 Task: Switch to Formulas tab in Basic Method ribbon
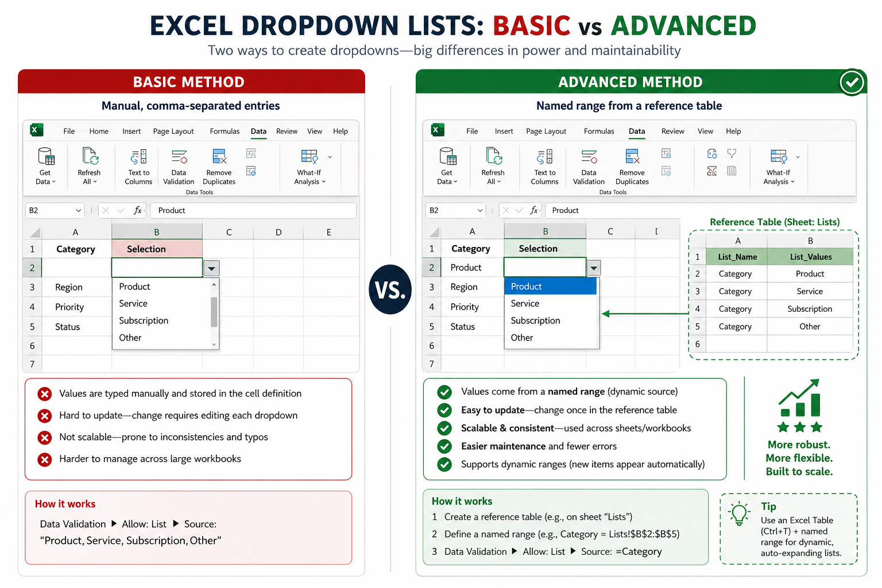click(225, 131)
